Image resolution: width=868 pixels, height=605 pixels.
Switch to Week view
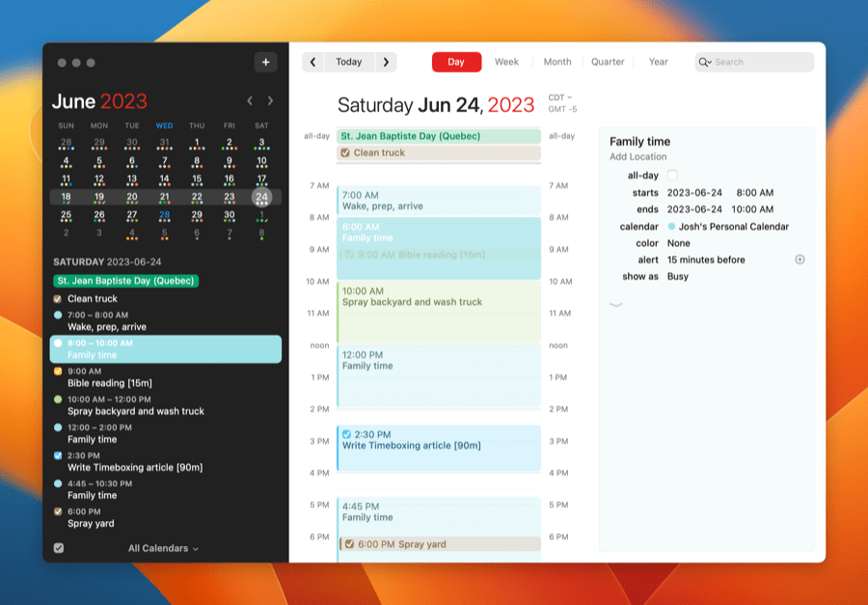(506, 62)
